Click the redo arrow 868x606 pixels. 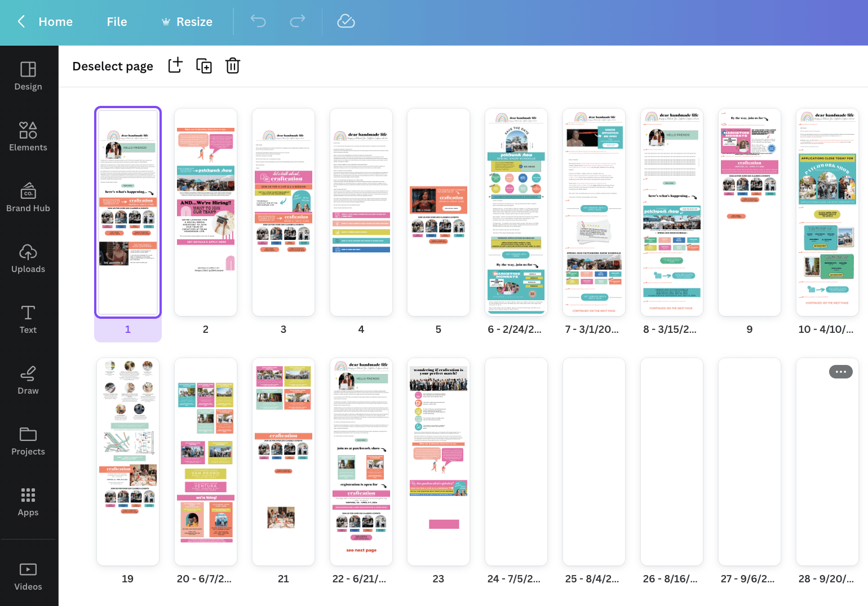tap(297, 21)
